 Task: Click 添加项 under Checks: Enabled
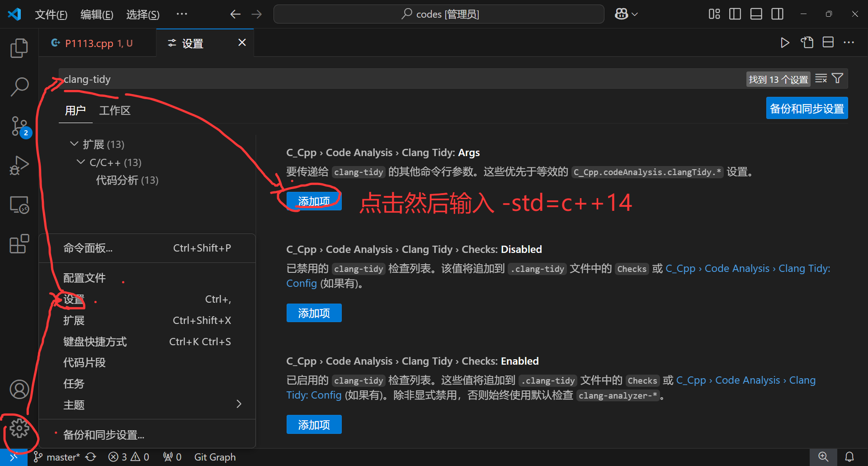314,424
